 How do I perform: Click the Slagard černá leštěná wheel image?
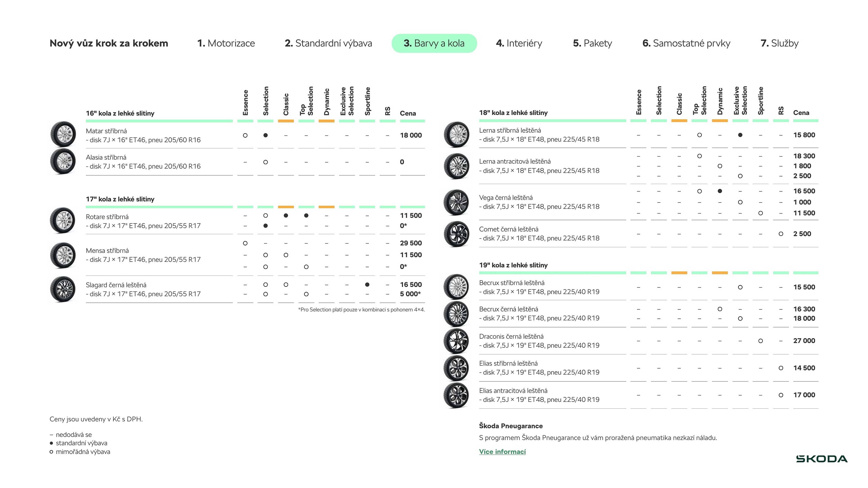click(x=63, y=289)
